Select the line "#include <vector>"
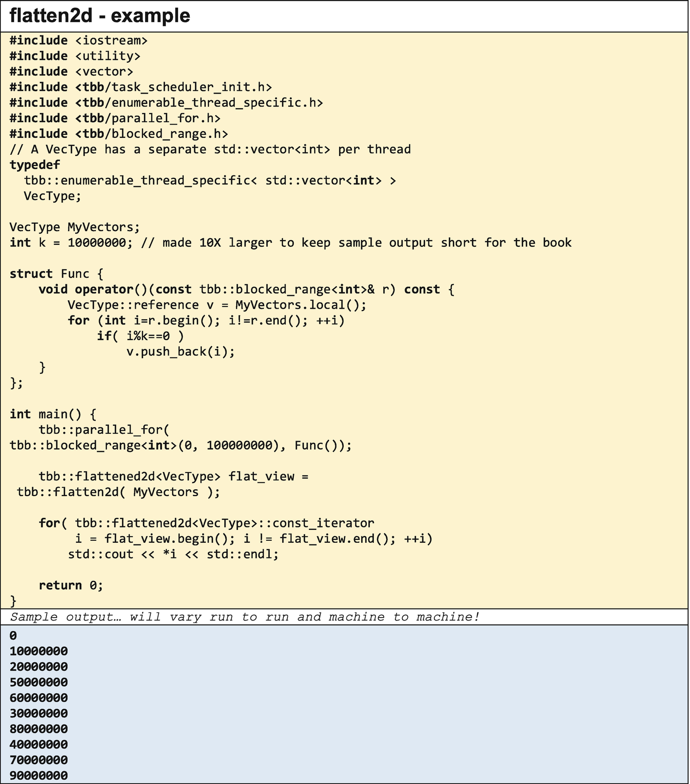Viewport: 690px width, 784px height. 71,72
